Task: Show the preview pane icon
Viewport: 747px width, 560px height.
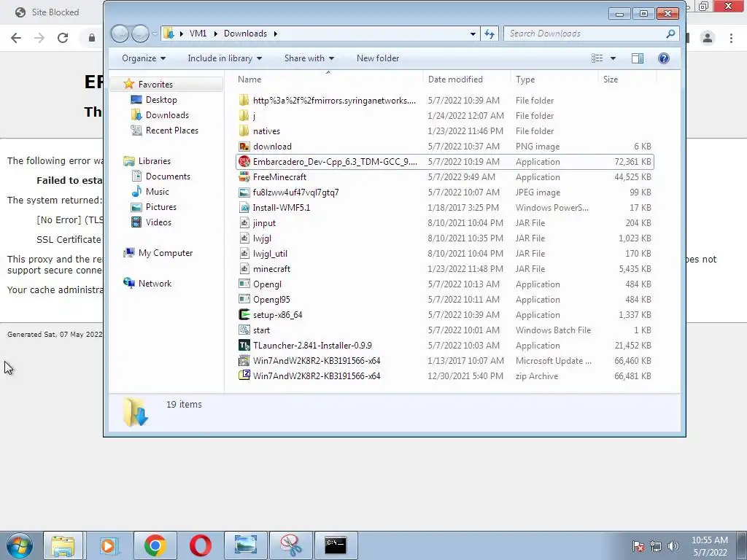Action: [x=638, y=58]
